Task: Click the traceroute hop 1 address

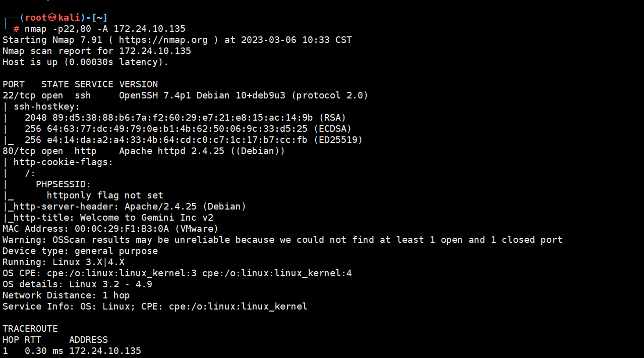Action: click(x=105, y=351)
